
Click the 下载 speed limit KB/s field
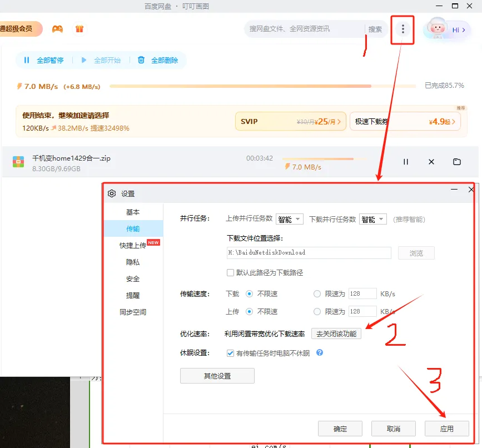coord(362,293)
